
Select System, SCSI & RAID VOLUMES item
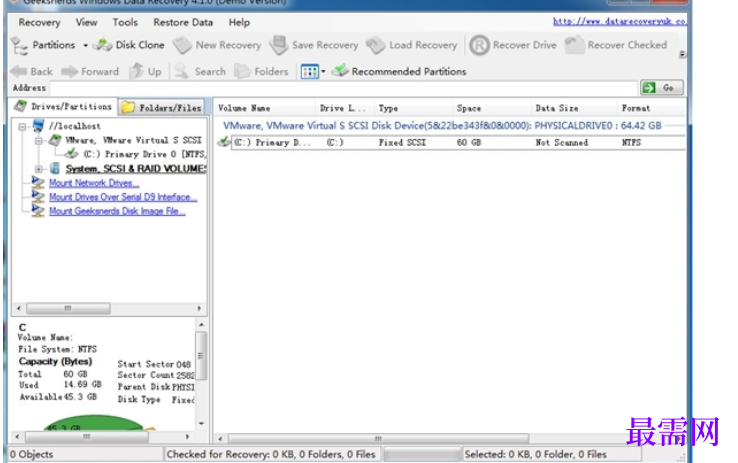coord(136,168)
